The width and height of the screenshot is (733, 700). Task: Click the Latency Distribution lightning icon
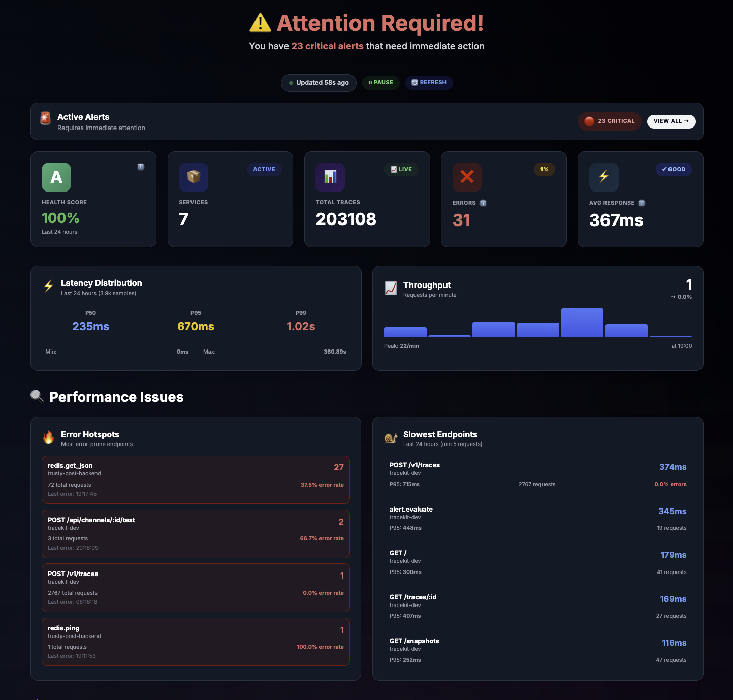[x=48, y=287]
